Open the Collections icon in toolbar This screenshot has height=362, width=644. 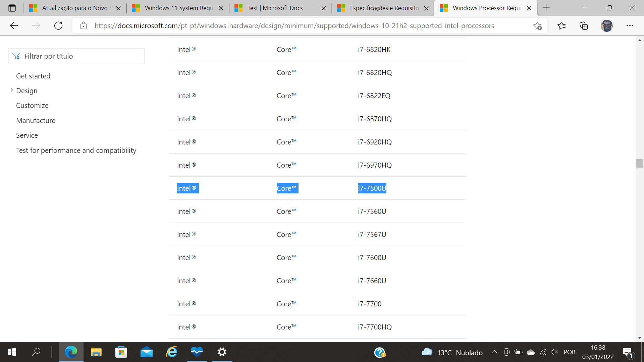coord(584,26)
